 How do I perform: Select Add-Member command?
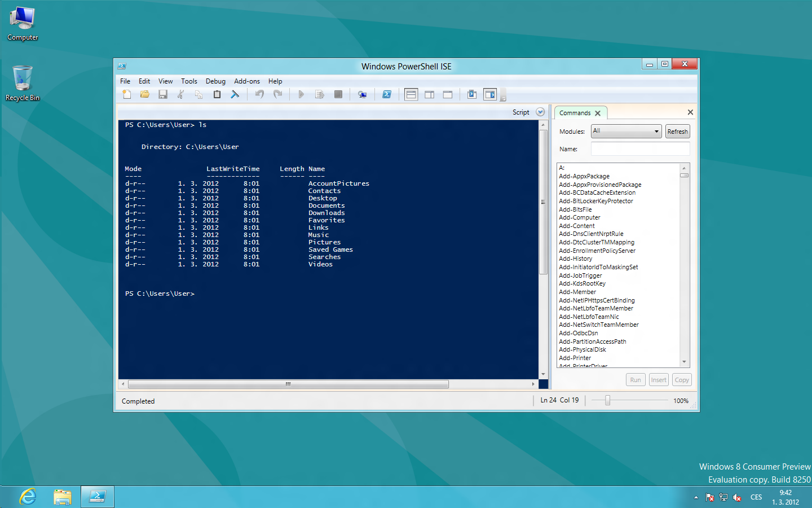click(x=577, y=292)
